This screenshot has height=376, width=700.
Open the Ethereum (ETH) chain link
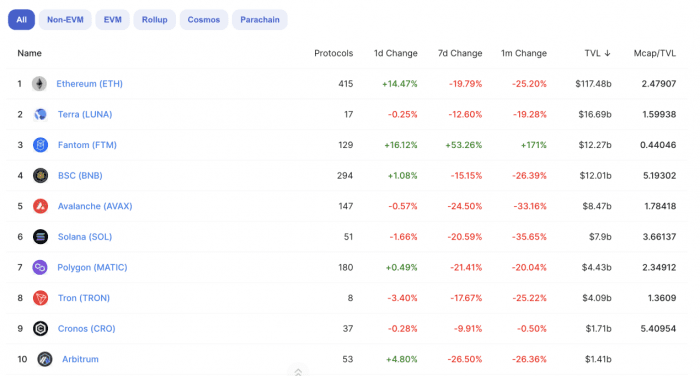89,84
